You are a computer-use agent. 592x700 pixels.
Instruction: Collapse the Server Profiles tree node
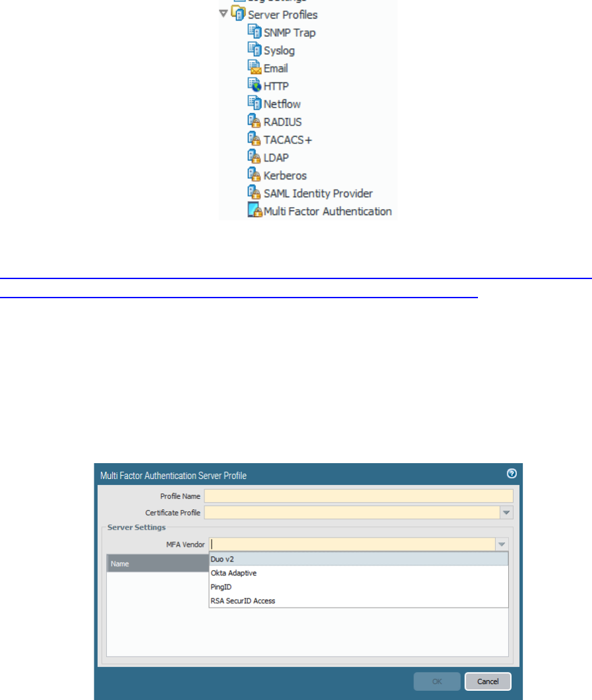coord(223,13)
